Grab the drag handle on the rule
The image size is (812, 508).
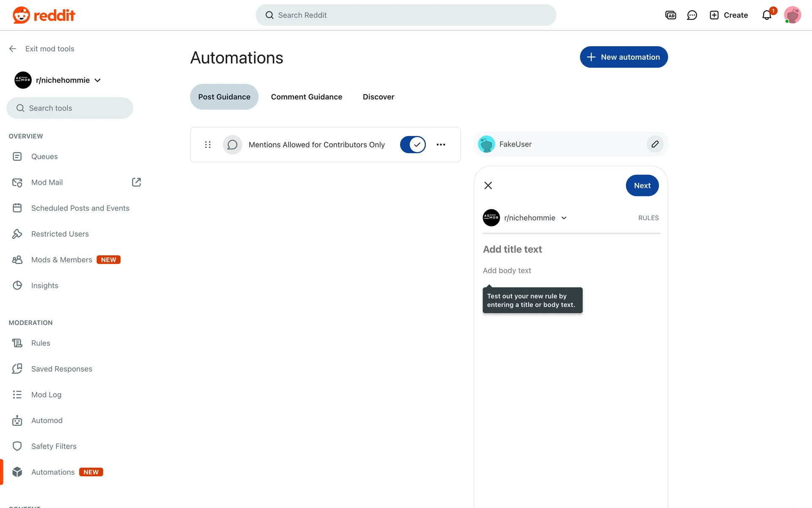[208, 145]
